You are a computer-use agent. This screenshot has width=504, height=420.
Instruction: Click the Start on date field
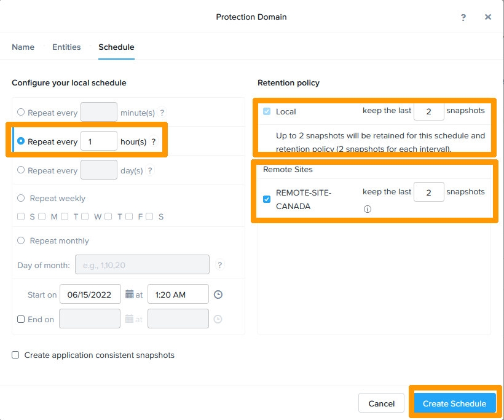tap(90, 295)
